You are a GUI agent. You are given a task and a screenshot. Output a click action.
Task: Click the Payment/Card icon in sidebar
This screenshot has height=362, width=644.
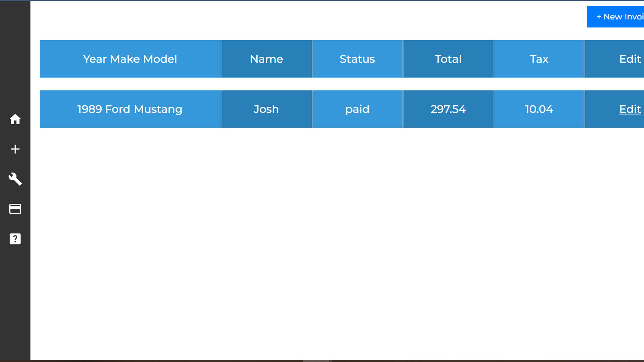click(15, 208)
